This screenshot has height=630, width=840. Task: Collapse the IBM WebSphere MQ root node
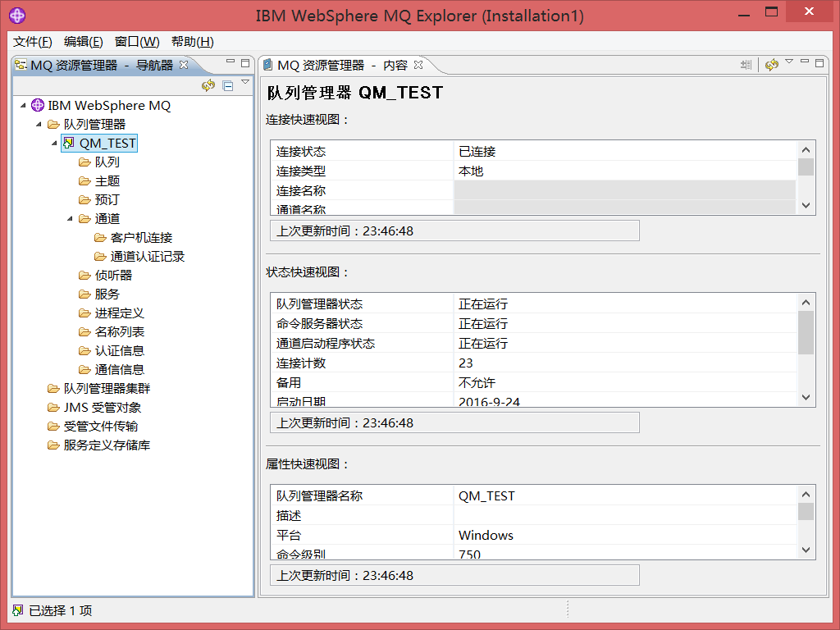point(23,106)
